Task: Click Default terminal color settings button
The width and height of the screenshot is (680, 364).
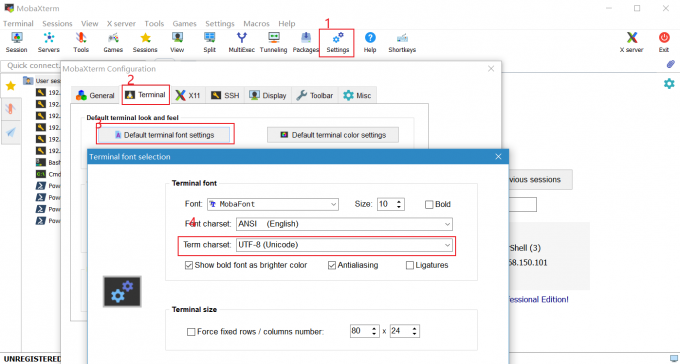Action: tap(333, 135)
